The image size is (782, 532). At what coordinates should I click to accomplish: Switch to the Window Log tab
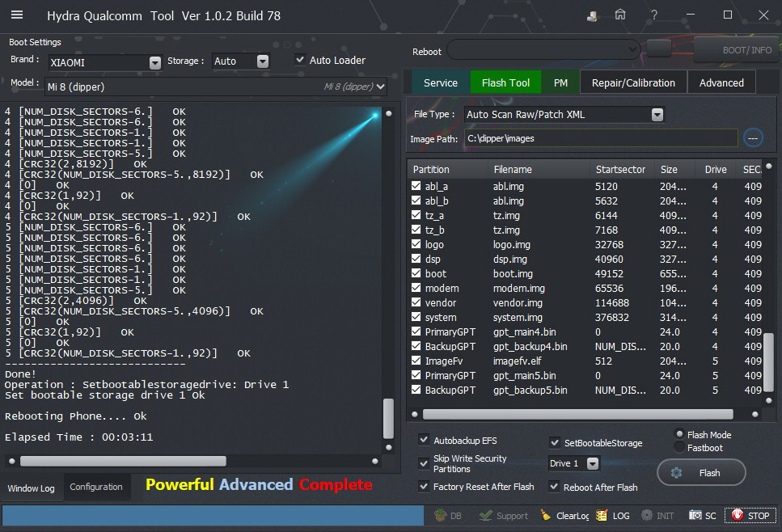click(x=31, y=488)
